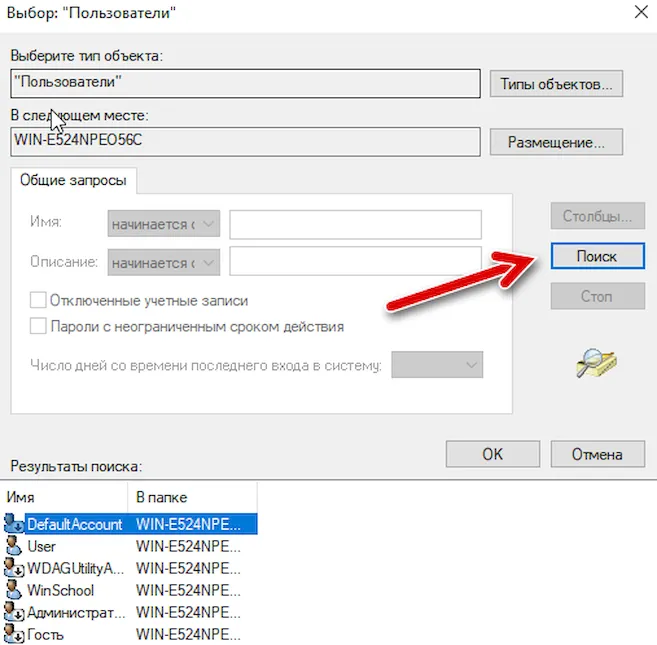Click the Администрат... account icon

tap(13, 612)
